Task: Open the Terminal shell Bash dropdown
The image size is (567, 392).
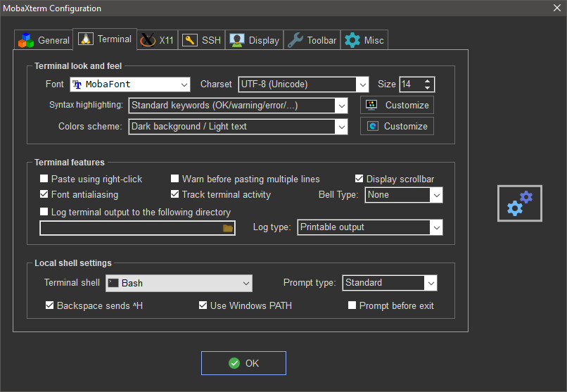Action: click(x=246, y=283)
